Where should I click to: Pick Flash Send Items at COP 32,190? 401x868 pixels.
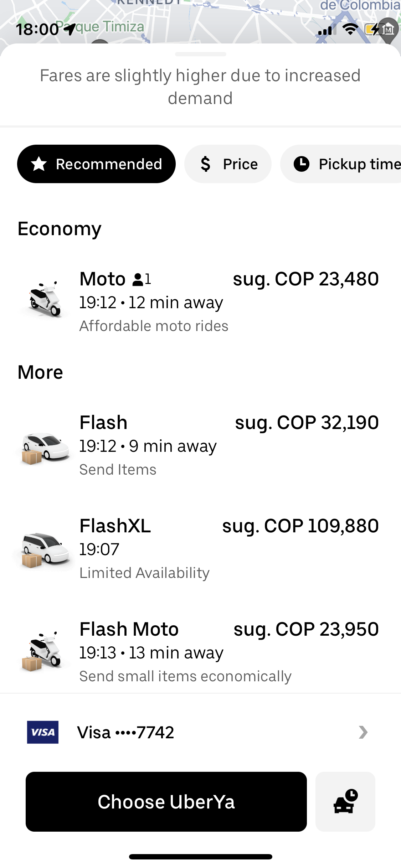pyautogui.click(x=200, y=445)
